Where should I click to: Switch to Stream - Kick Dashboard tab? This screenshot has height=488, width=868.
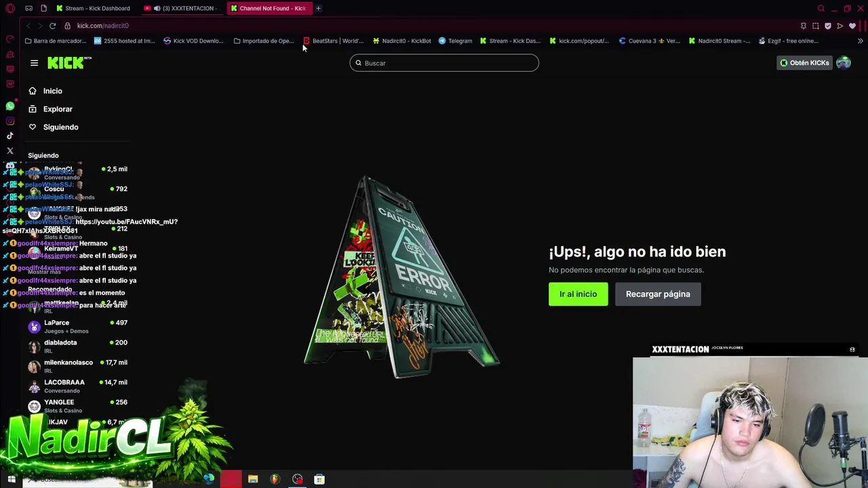[x=94, y=8]
